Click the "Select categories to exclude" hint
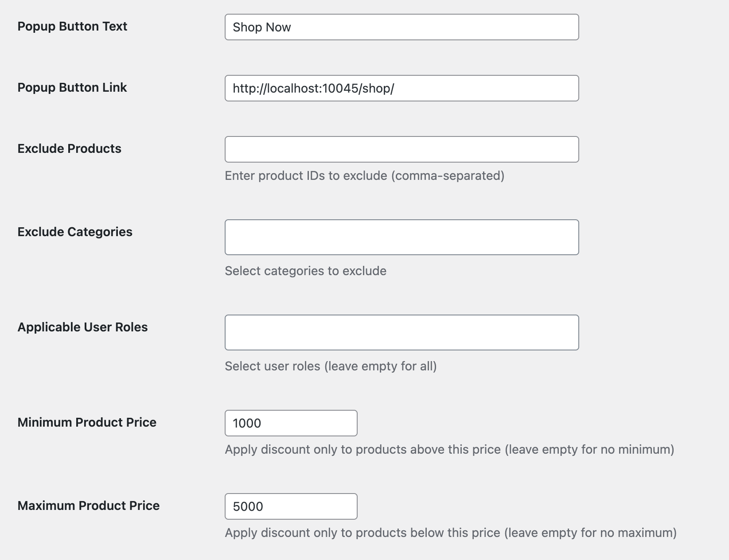 tap(305, 271)
